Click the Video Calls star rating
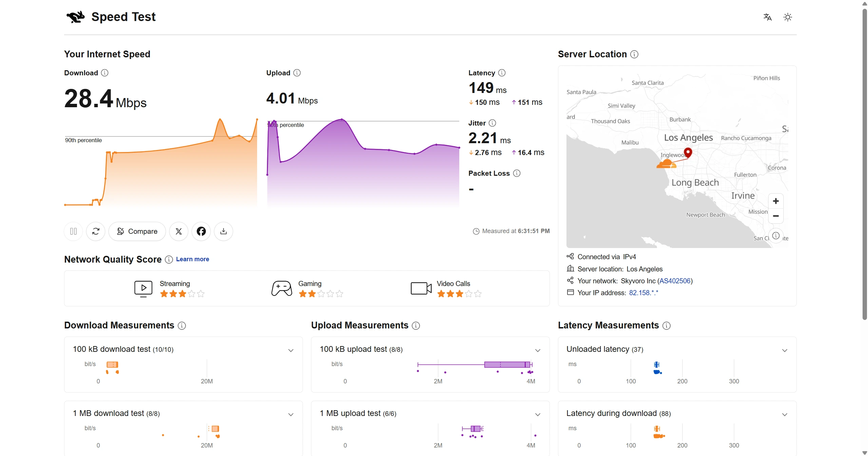Image resolution: width=868 pixels, height=456 pixels. [459, 294]
